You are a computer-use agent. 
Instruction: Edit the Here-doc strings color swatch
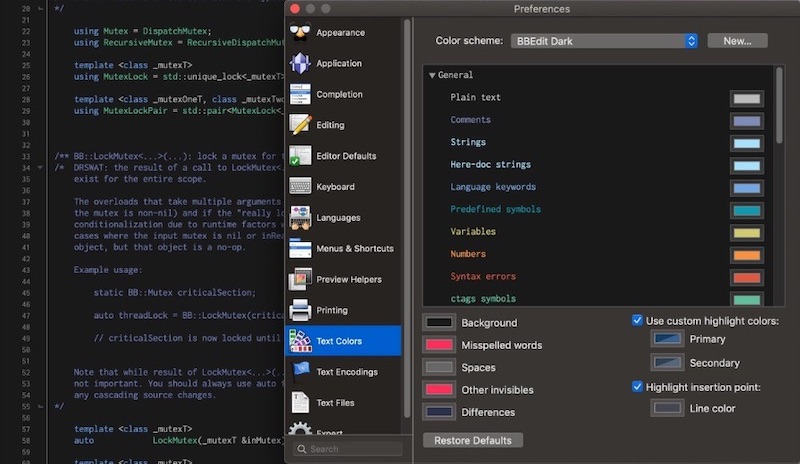[746, 166]
